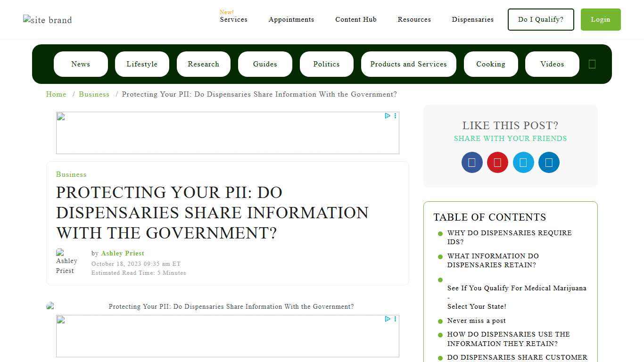The width and height of the screenshot is (644, 362).
Task: Pin this post to Pinterest
Action: tap(497, 162)
